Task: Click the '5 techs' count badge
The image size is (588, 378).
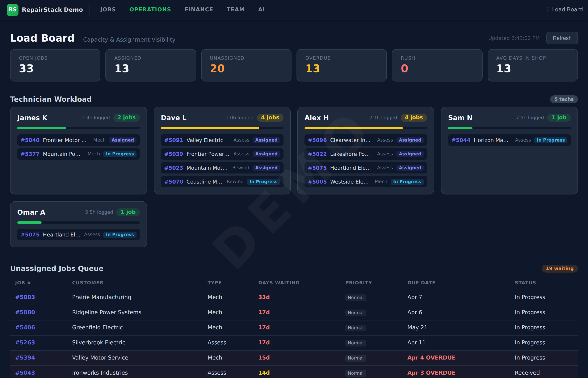Action: [564, 99]
